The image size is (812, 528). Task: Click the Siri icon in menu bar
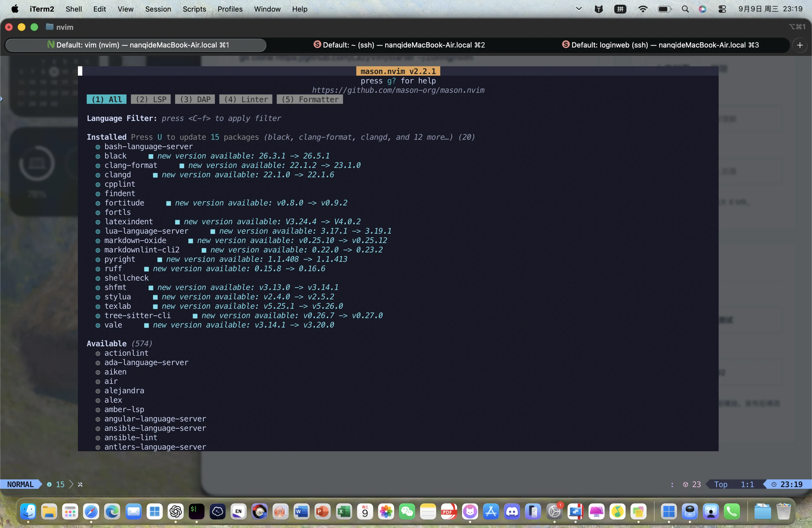[703, 9]
